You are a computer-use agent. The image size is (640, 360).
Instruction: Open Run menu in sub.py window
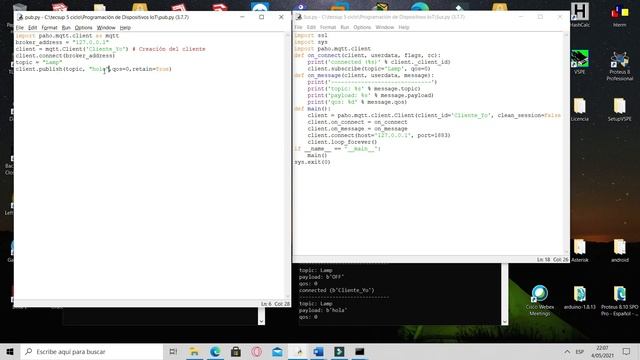(345, 27)
